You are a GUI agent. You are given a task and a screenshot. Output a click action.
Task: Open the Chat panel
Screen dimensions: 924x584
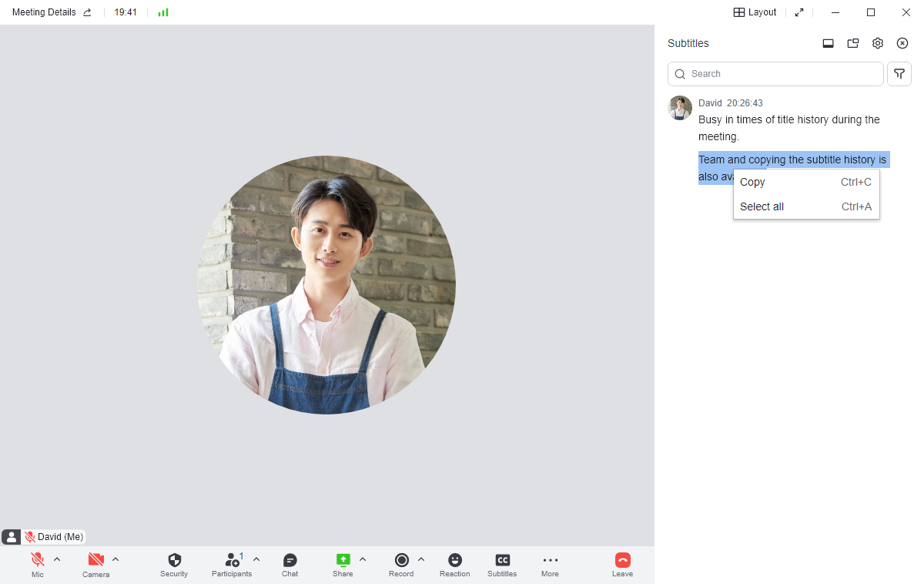290,561
